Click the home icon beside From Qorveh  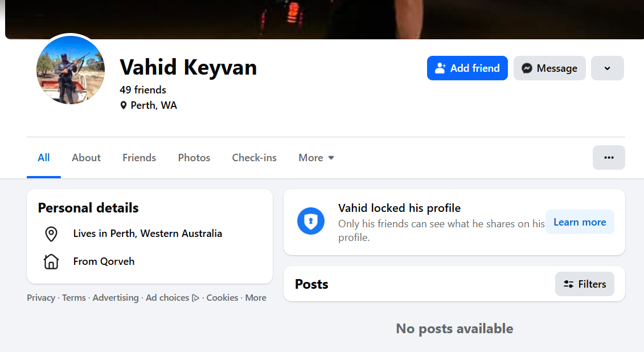tap(51, 262)
